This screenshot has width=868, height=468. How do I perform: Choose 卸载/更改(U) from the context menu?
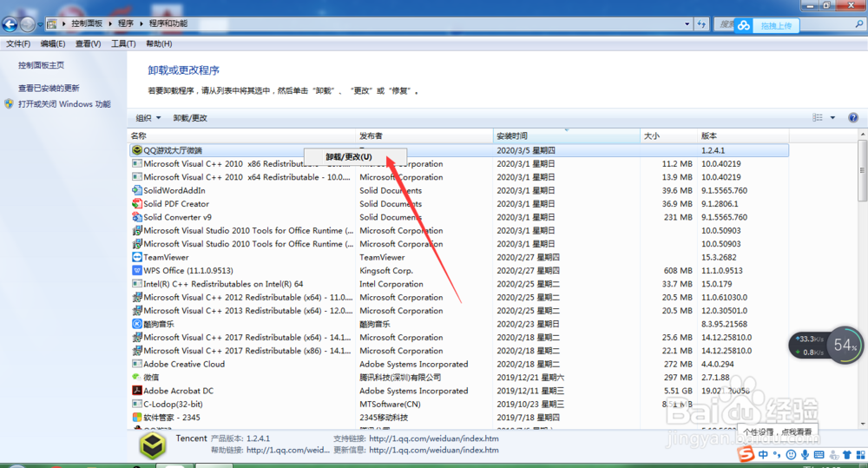coord(355,157)
